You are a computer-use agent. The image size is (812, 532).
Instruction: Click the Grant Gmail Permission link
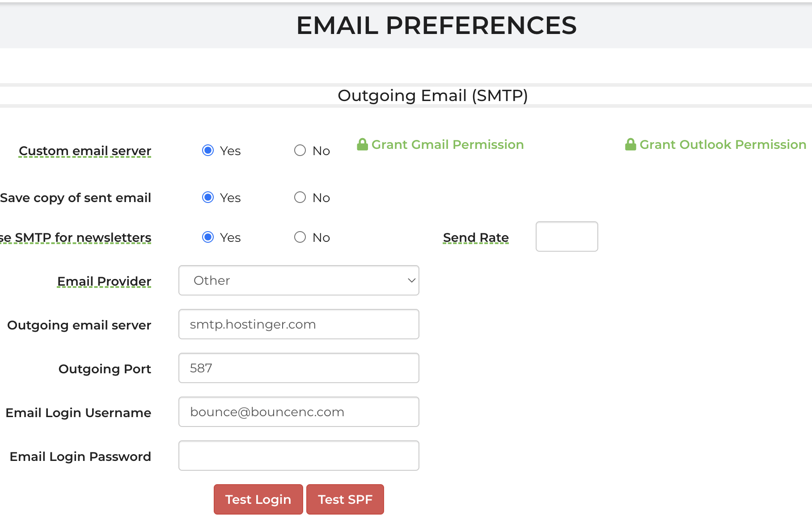(448, 144)
